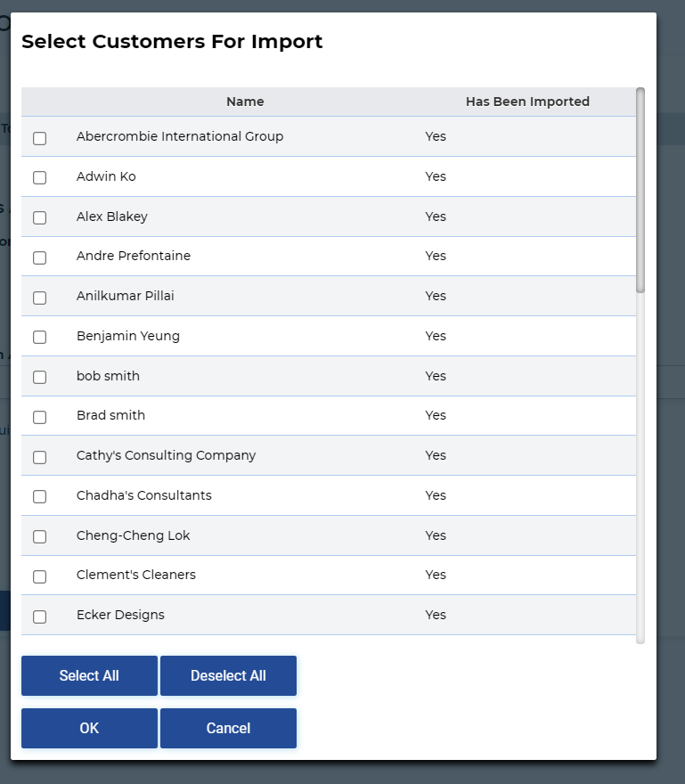Tick the checkbox for Adwin Ko
The image size is (685, 784).
pos(39,178)
